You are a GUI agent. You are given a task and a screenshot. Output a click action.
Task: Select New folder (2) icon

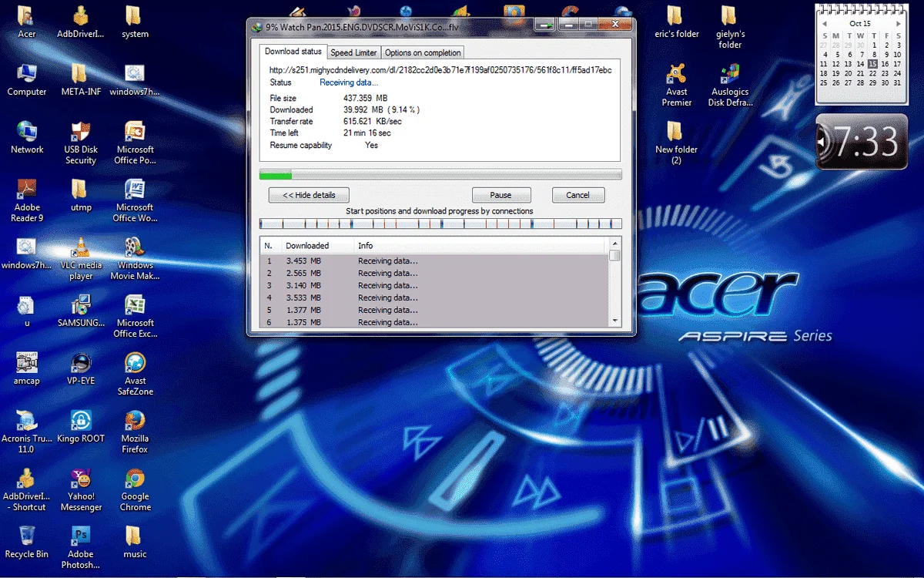676,143
